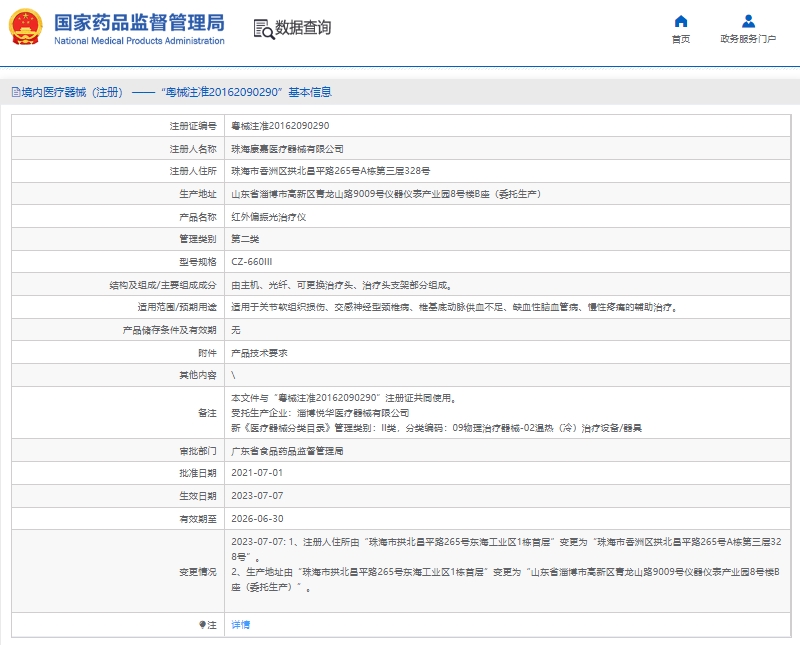The width and height of the screenshot is (800, 645).
Task: Click the home page house icon
Action: coord(681,21)
